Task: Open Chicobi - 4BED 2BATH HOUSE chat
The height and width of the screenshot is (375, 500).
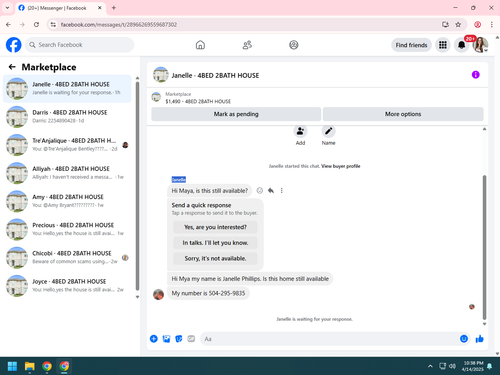Action: click(67, 257)
